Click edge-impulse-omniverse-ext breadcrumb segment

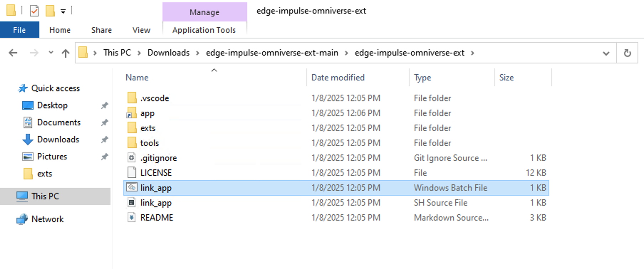coord(410,53)
